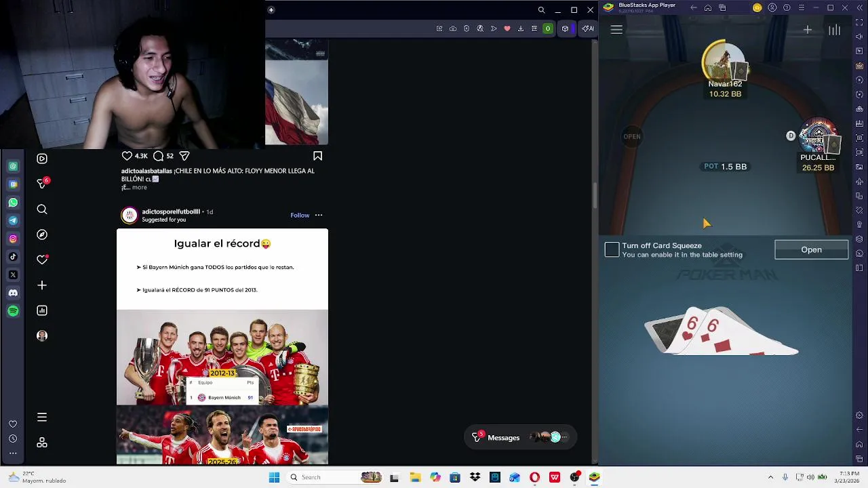The image size is (868, 488).
Task: Open comments on adictoalasbatallas post
Action: (159, 156)
